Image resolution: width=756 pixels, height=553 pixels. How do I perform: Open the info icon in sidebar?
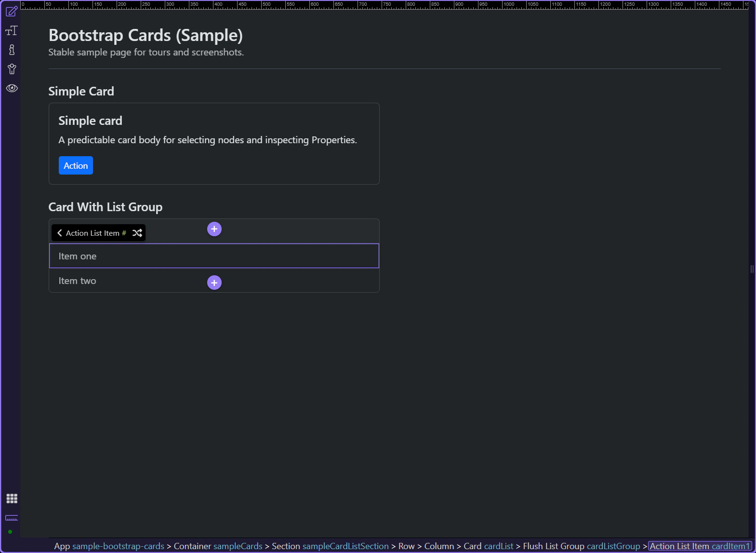point(12,50)
